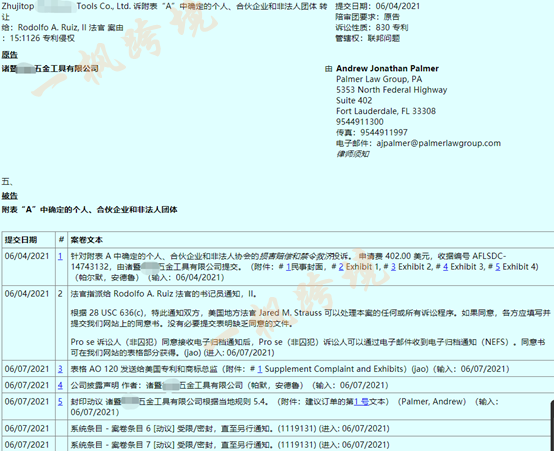
Task: Select 诉讼性质: 830 专利 line
Action: tap(372, 28)
